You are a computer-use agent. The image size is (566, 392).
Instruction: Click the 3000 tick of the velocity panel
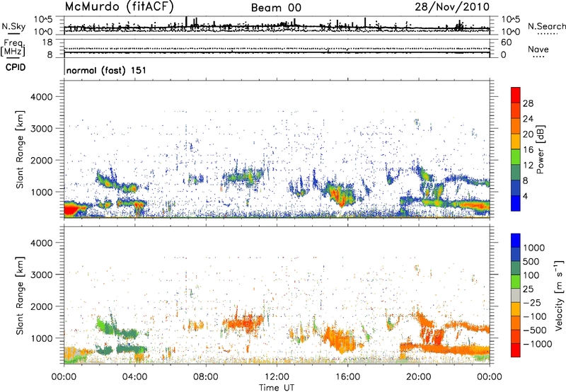tap(42, 275)
